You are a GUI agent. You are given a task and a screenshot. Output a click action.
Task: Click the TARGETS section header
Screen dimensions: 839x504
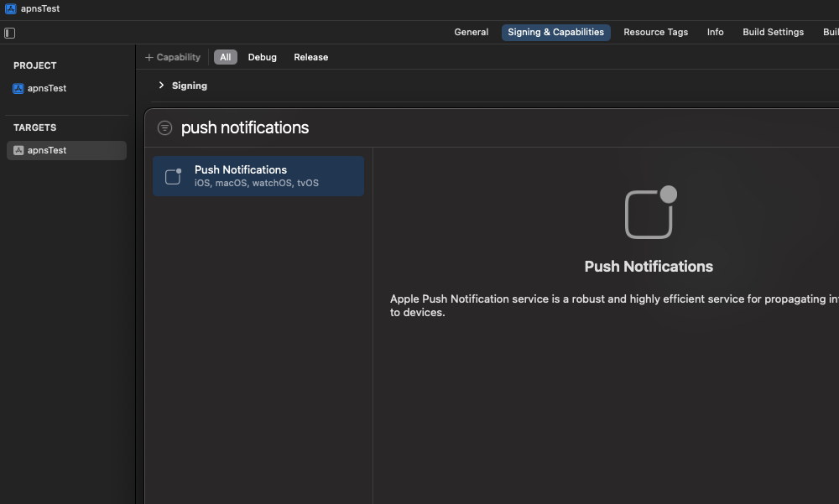pos(34,127)
